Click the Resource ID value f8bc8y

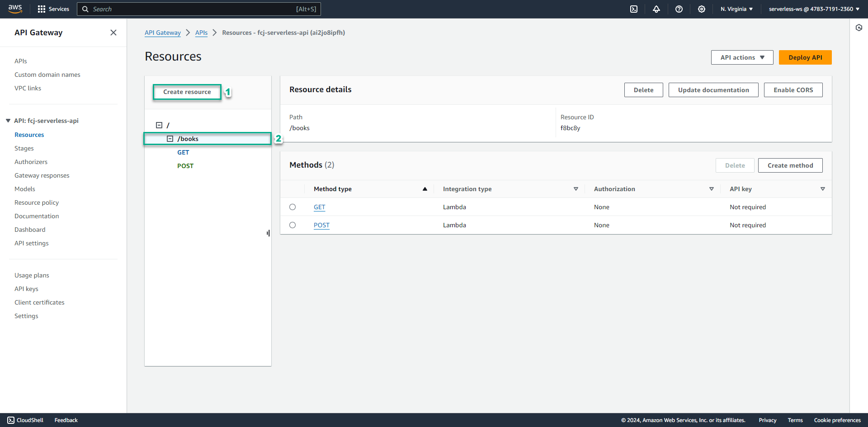point(571,128)
